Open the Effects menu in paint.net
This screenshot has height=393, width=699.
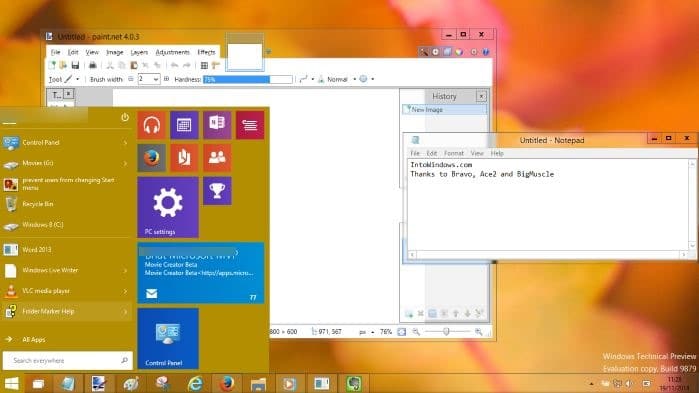(206, 52)
